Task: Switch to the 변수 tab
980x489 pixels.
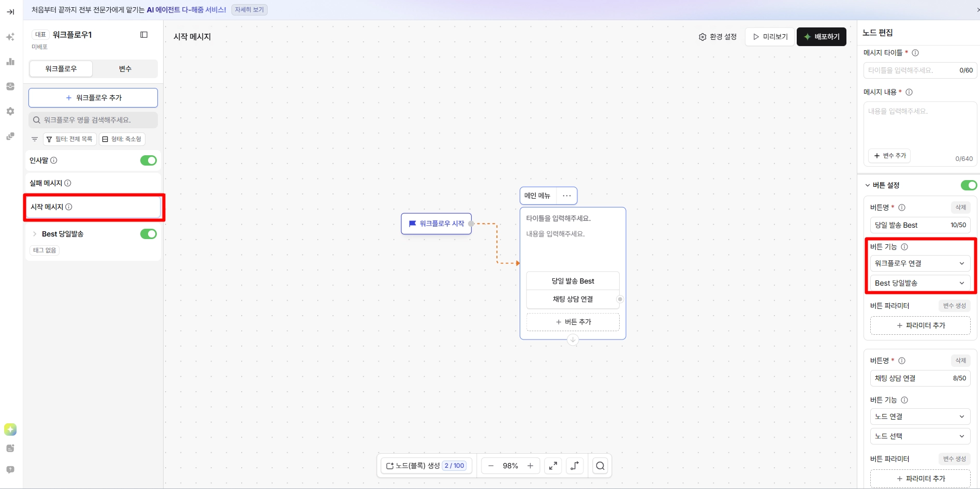Action: point(125,69)
